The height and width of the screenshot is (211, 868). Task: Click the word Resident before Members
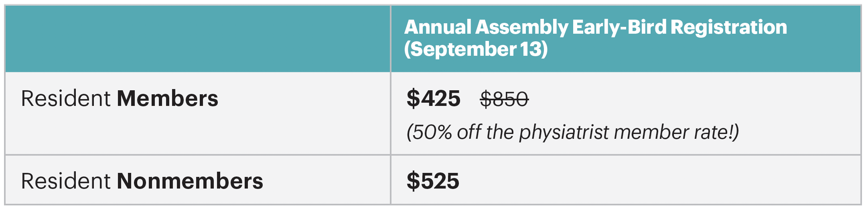coord(66,99)
